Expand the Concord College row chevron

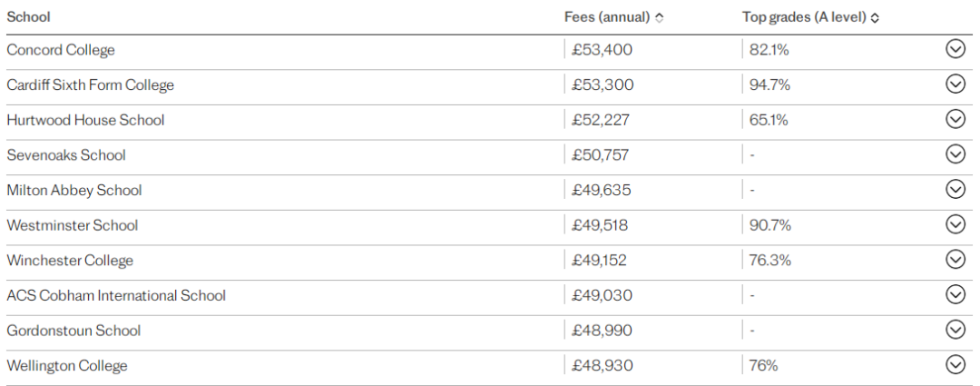(955, 49)
